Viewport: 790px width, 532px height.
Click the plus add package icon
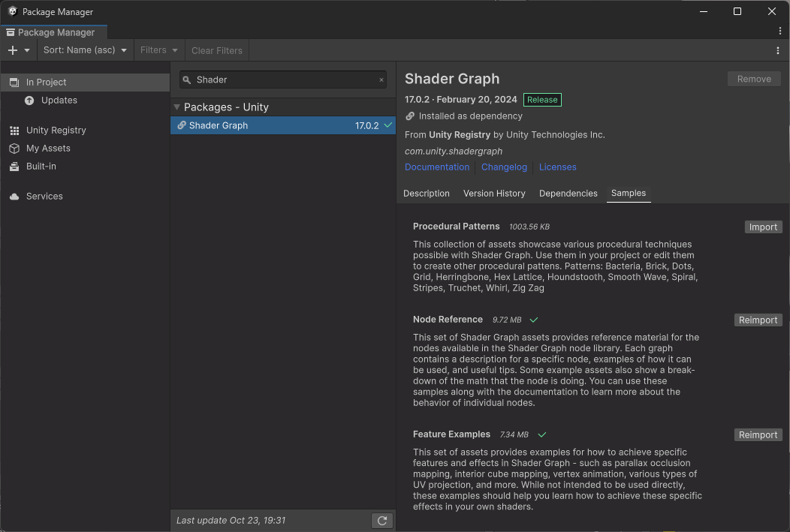coord(13,50)
